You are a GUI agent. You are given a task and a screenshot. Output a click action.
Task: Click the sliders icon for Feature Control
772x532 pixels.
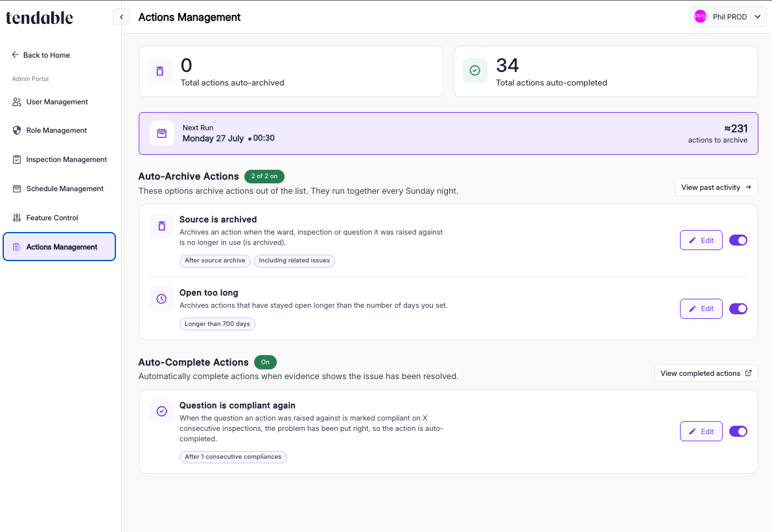[x=17, y=218]
